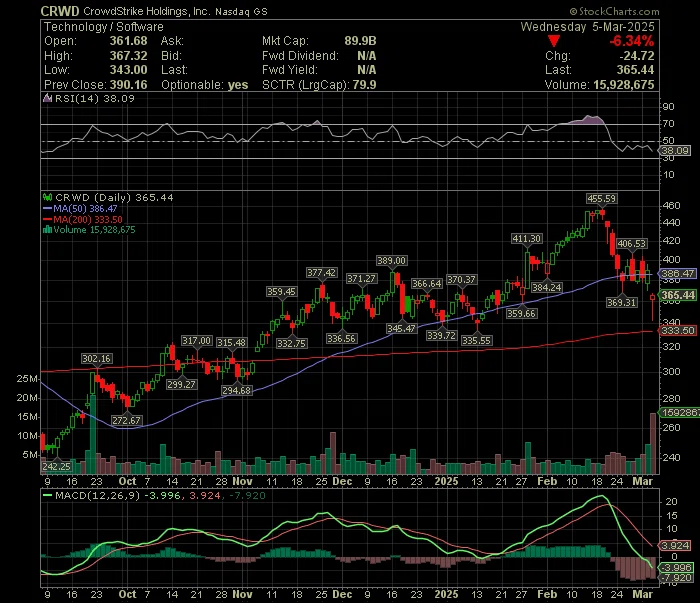Click the High value 367.32
The width and height of the screenshot is (700, 603).
coord(129,56)
